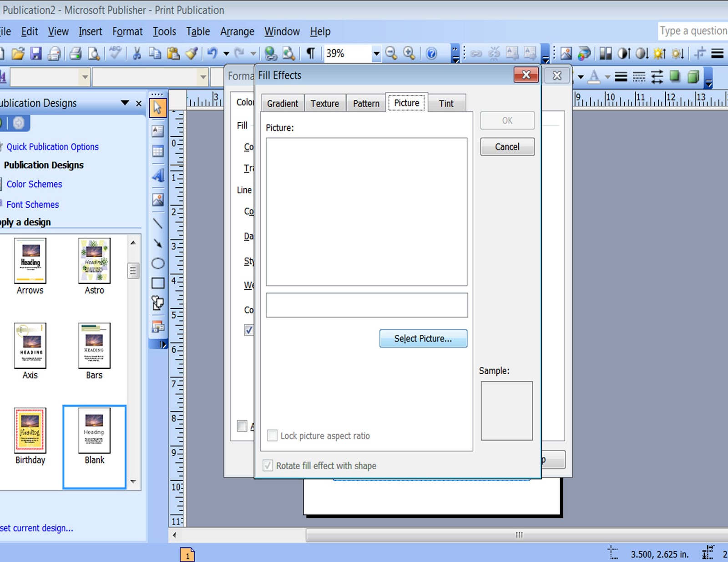Toggle the checkbox in the Format dialog

point(249,331)
